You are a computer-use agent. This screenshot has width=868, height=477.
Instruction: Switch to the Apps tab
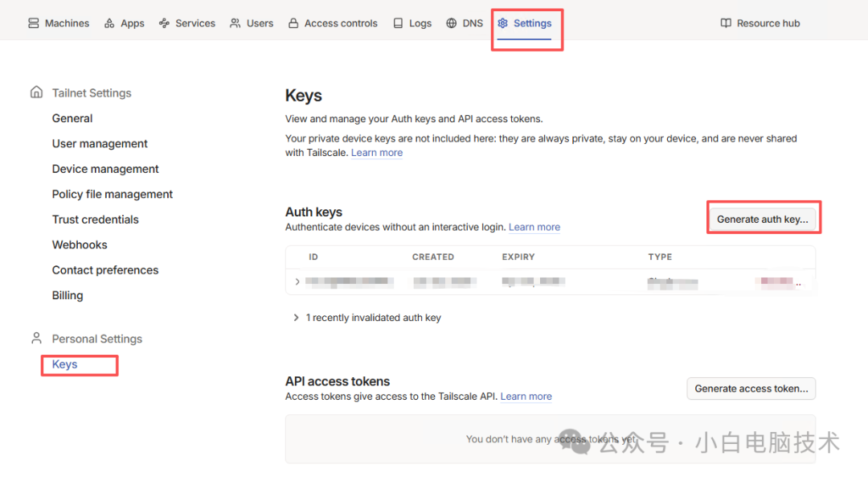click(124, 23)
